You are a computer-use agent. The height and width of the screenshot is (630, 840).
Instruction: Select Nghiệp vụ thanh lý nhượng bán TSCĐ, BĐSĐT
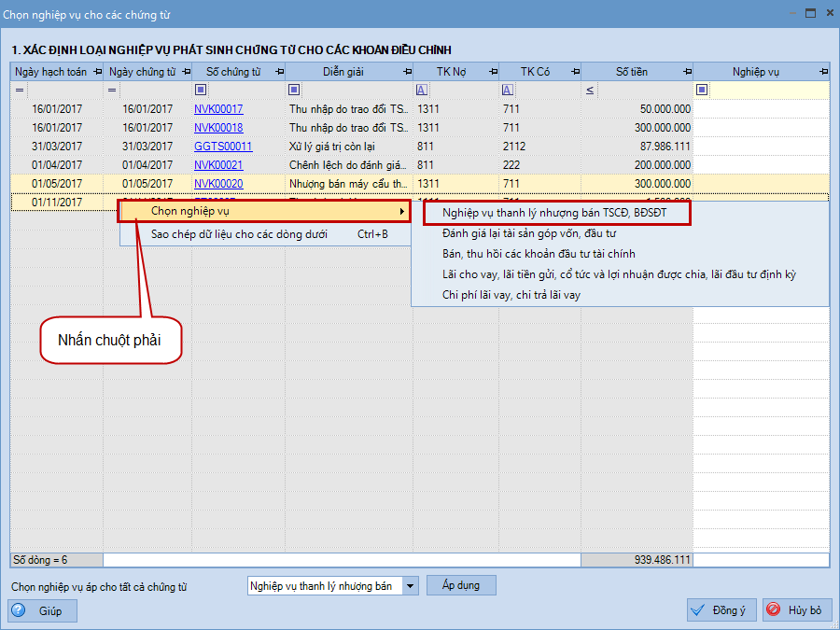pyautogui.click(x=555, y=212)
